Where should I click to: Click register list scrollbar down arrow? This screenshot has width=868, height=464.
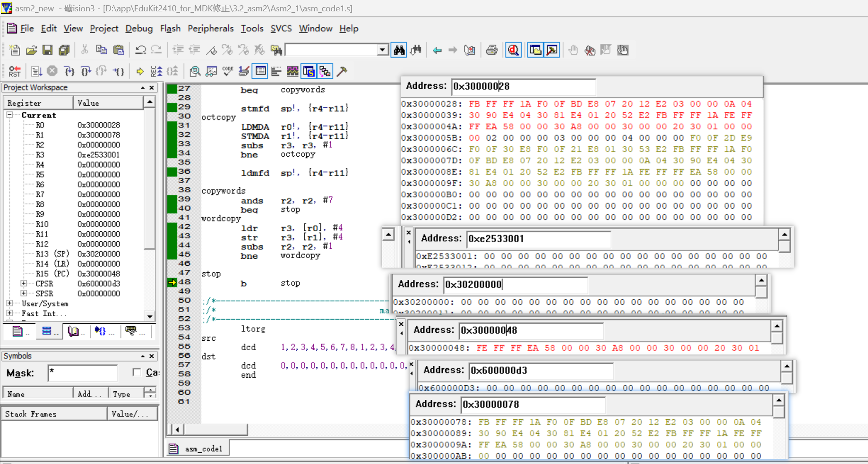pyautogui.click(x=150, y=316)
